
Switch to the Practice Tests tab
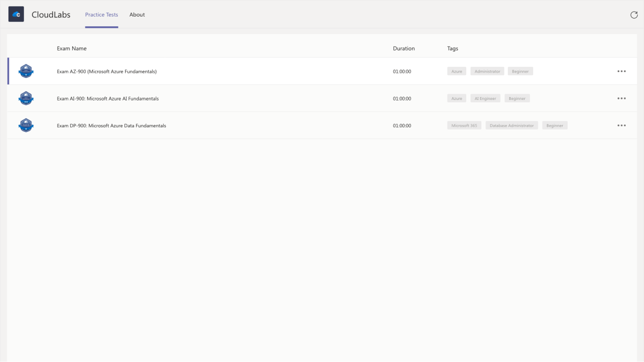pyautogui.click(x=101, y=15)
